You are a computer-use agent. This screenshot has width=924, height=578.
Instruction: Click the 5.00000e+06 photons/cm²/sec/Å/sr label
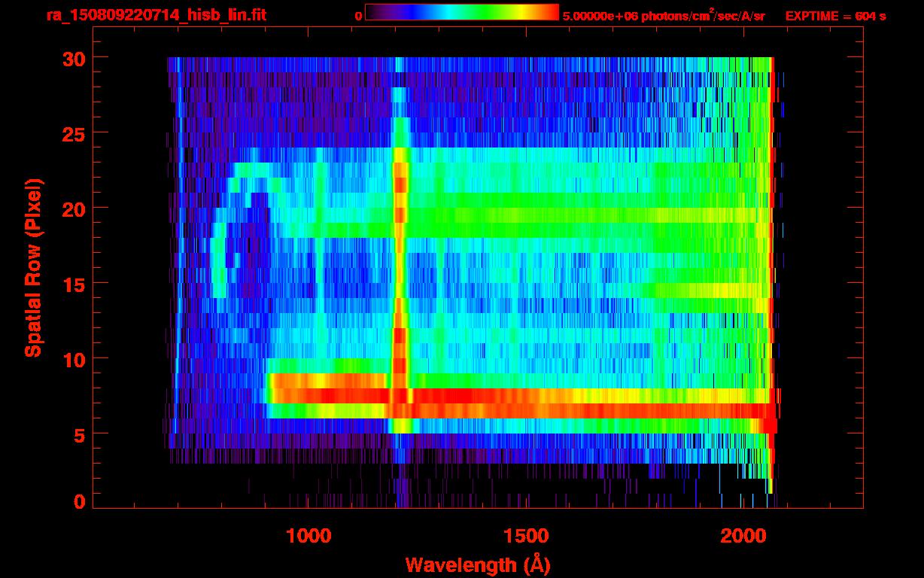[x=664, y=15]
